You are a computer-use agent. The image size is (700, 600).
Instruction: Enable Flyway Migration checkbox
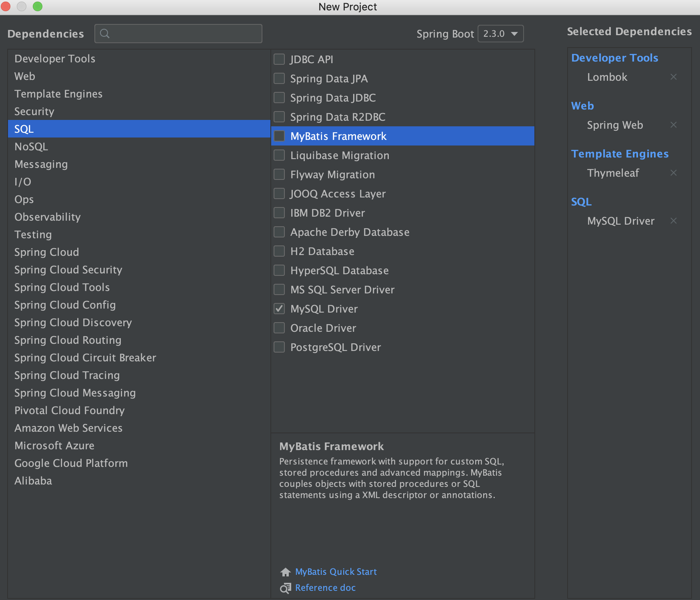point(279,174)
